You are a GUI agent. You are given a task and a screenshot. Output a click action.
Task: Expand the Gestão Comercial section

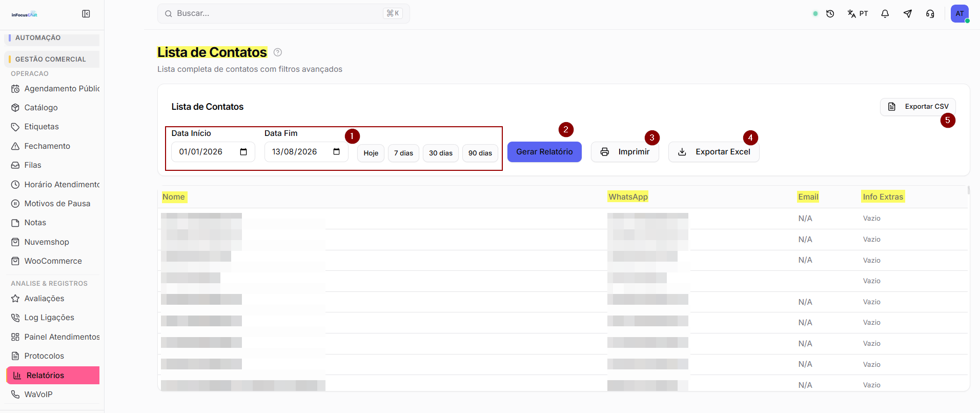click(52, 59)
